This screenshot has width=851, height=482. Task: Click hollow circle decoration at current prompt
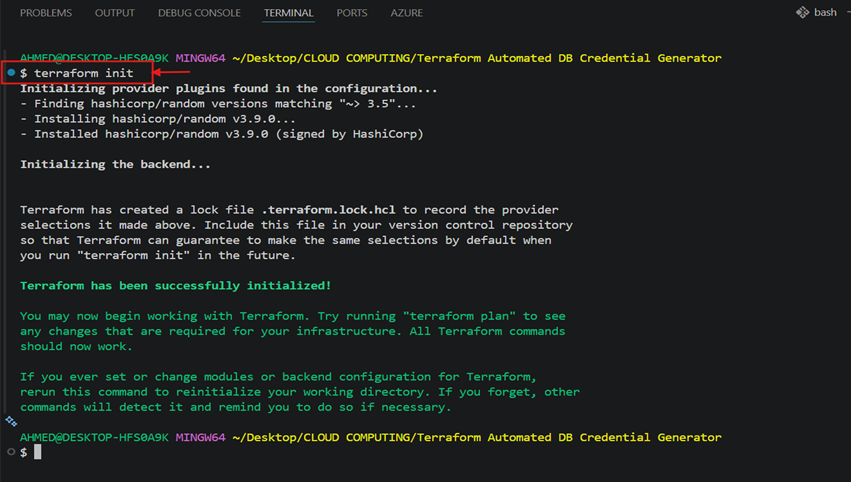[x=11, y=452]
